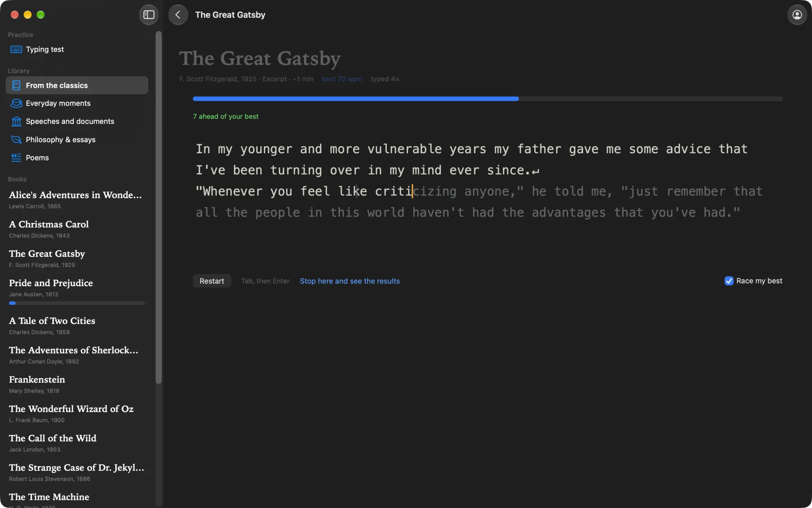
Task: Click the sidebar vertical scrollbar
Action: point(159,207)
